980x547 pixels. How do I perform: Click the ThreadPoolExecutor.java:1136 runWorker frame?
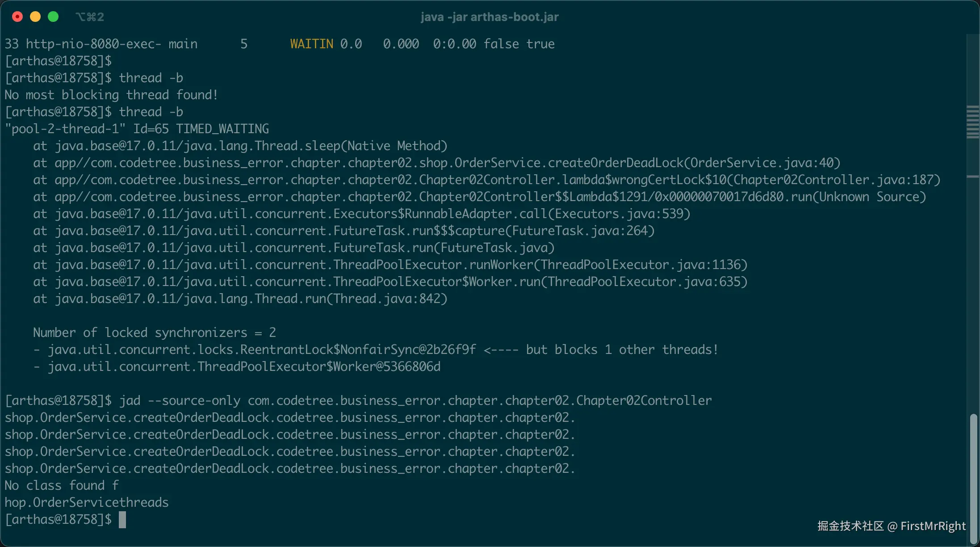(390, 265)
